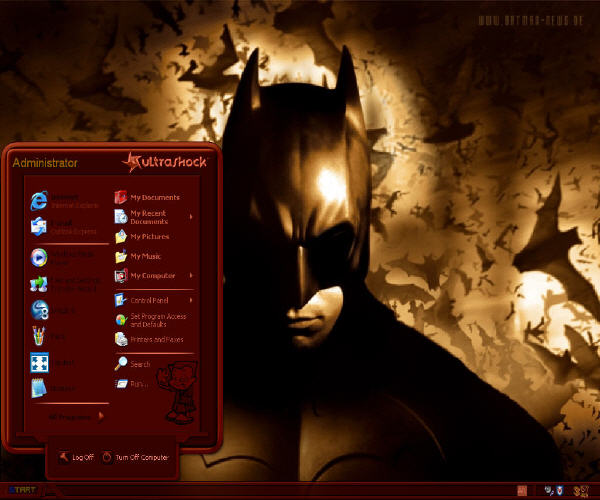
Task: Open Set Program Access and Defaults
Action: click(151, 320)
